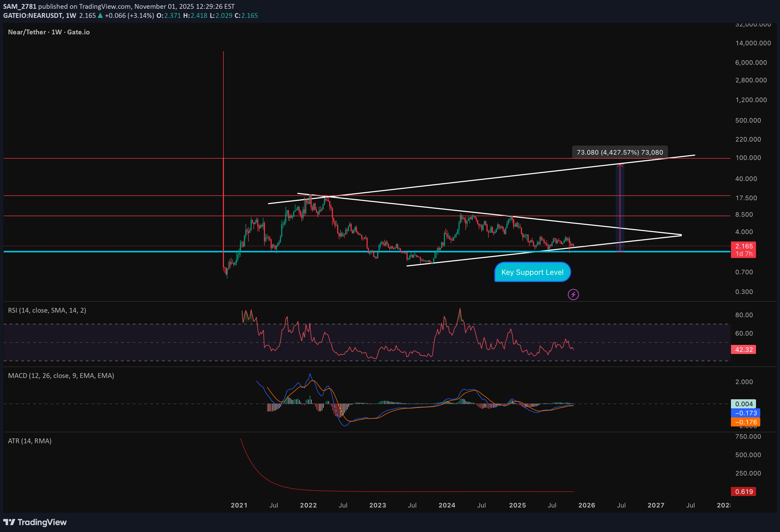Click the 2026 label on the time axis
Screen dimensions: 780x532
[586, 506]
